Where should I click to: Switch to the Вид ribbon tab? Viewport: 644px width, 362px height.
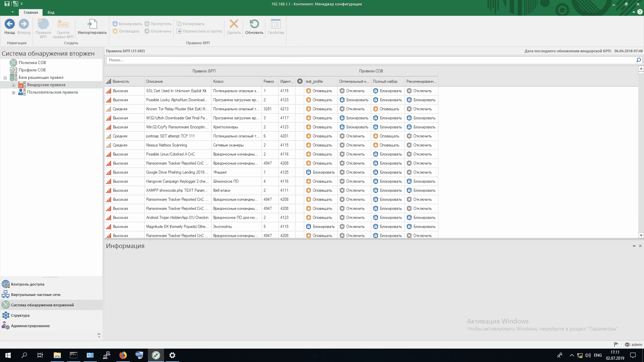(x=51, y=12)
